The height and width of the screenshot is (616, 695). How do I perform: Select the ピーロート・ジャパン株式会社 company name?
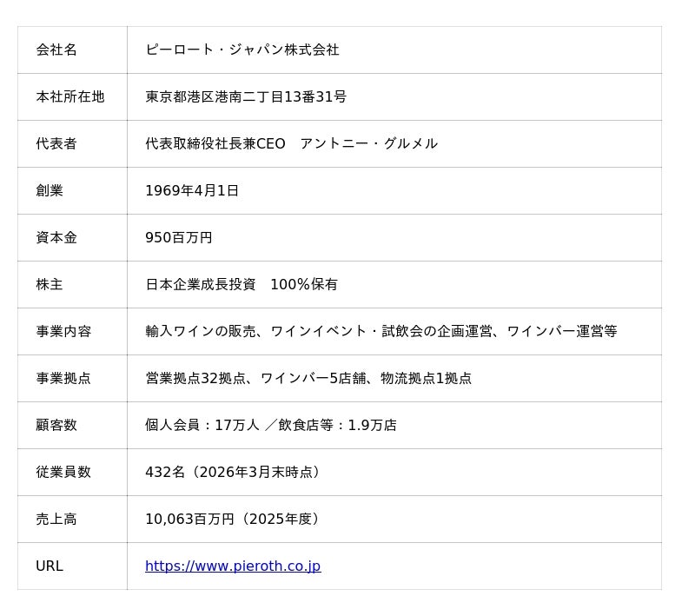242,50
